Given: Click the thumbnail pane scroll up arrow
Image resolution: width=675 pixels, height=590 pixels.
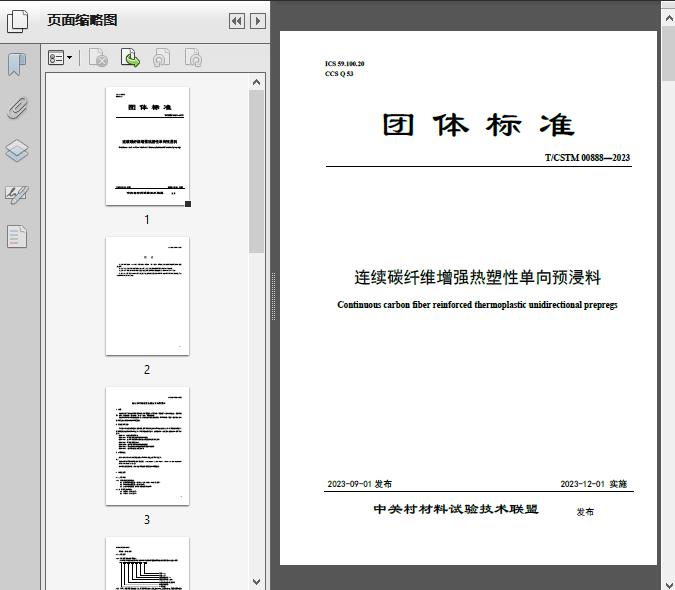Looking at the screenshot, I should click(257, 82).
